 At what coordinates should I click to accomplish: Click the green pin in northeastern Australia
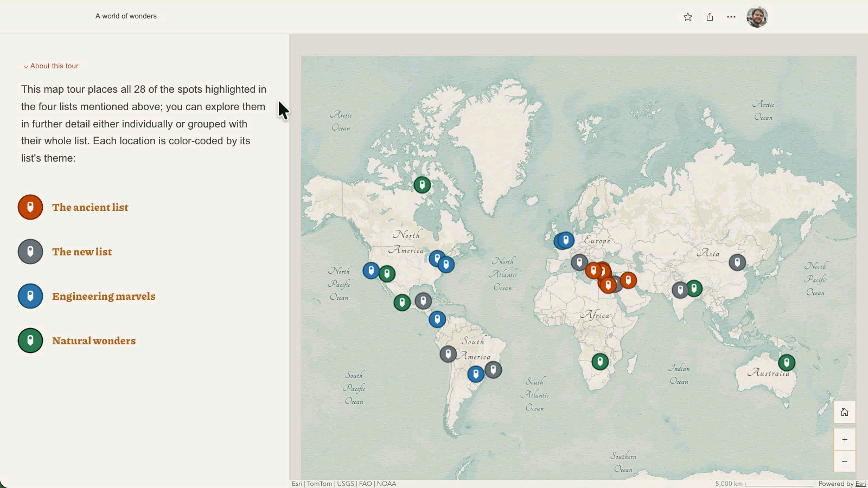click(x=787, y=362)
